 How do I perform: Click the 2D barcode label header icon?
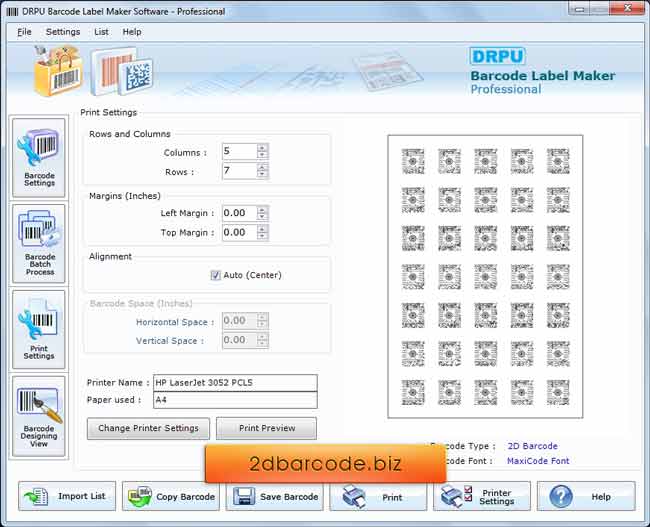pos(122,71)
